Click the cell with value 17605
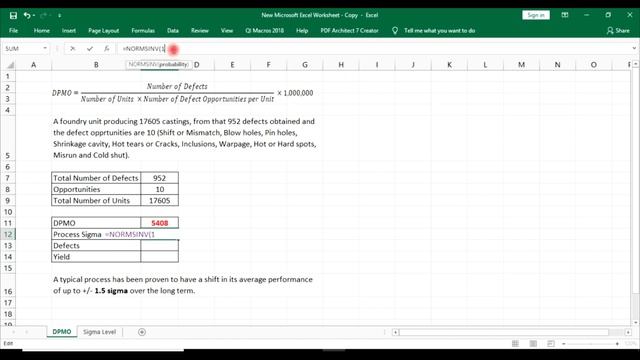 coord(160,200)
